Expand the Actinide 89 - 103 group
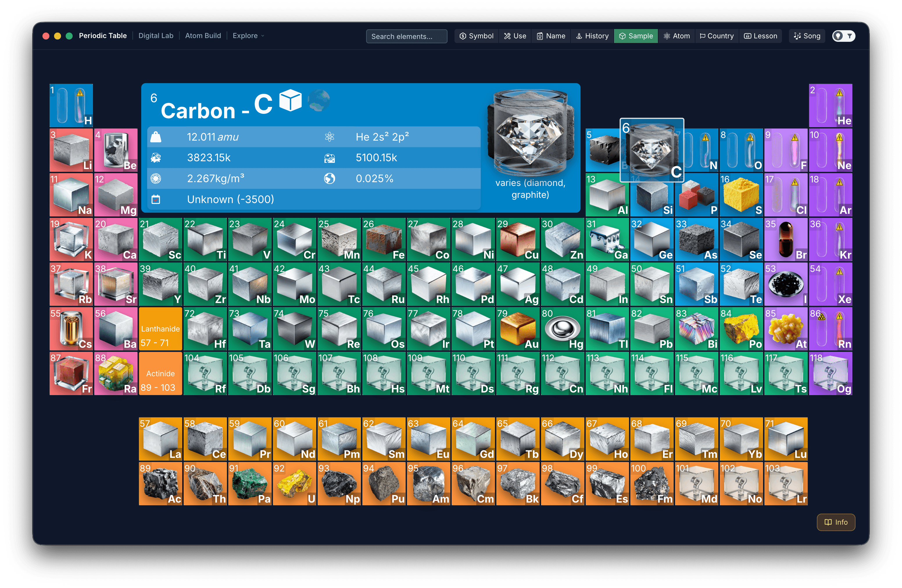This screenshot has height=588, width=902. click(x=160, y=374)
